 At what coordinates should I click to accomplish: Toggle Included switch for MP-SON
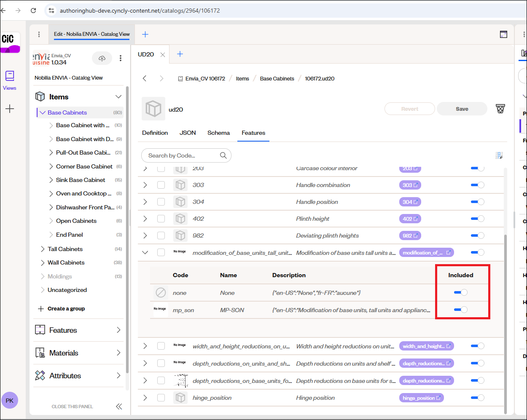pyautogui.click(x=461, y=310)
